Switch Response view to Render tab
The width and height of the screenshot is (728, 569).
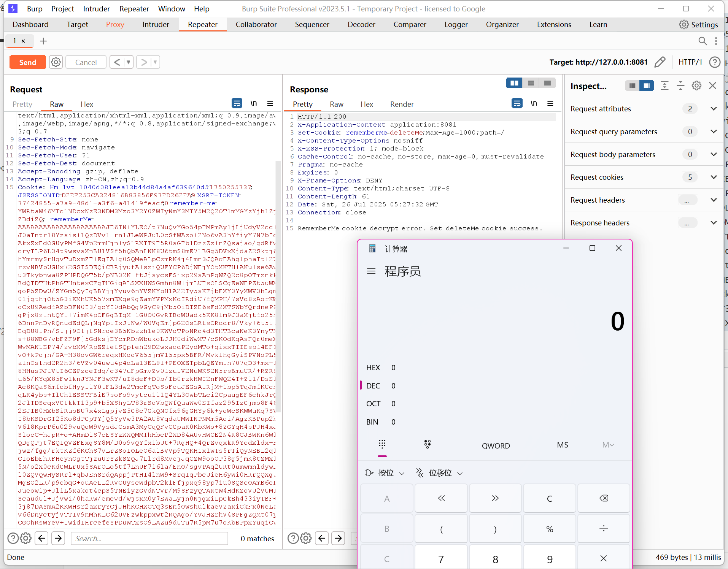pyautogui.click(x=402, y=104)
